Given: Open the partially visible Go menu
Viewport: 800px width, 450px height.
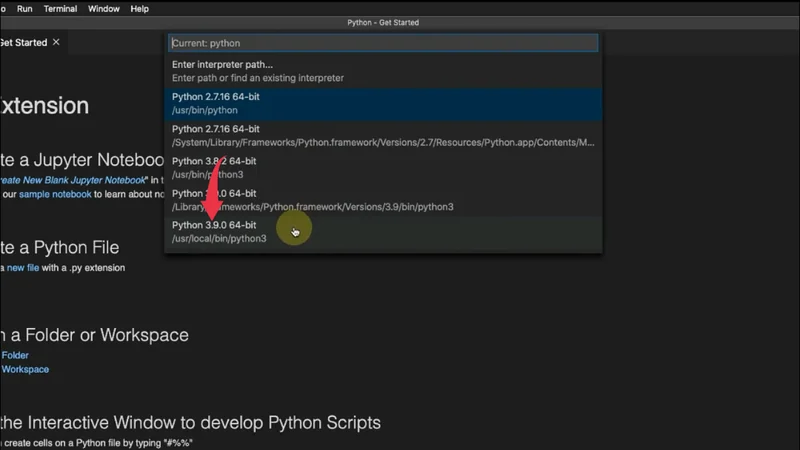Looking at the screenshot, I should click(x=3, y=9).
